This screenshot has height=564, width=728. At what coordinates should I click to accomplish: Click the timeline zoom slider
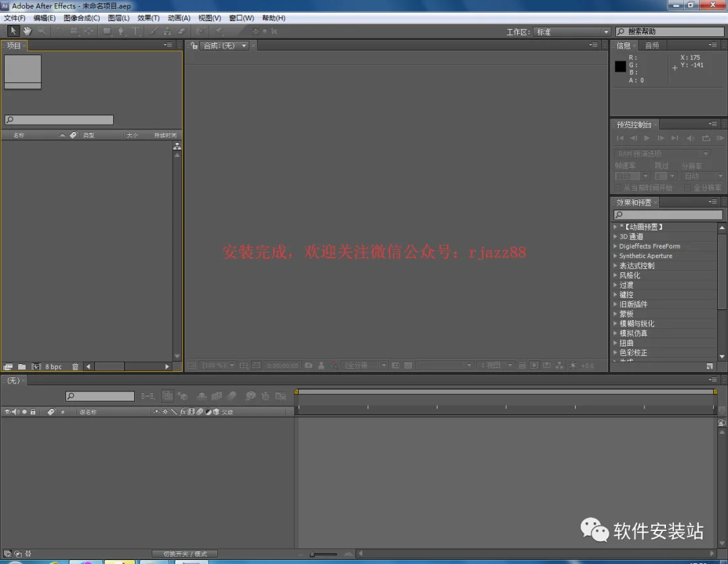[324, 554]
